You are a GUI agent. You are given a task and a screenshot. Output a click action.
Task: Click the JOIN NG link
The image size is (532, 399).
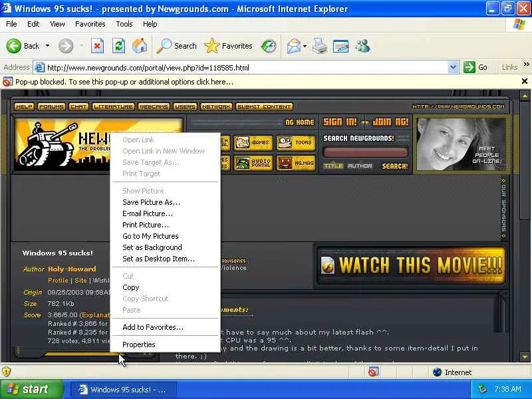click(390, 122)
